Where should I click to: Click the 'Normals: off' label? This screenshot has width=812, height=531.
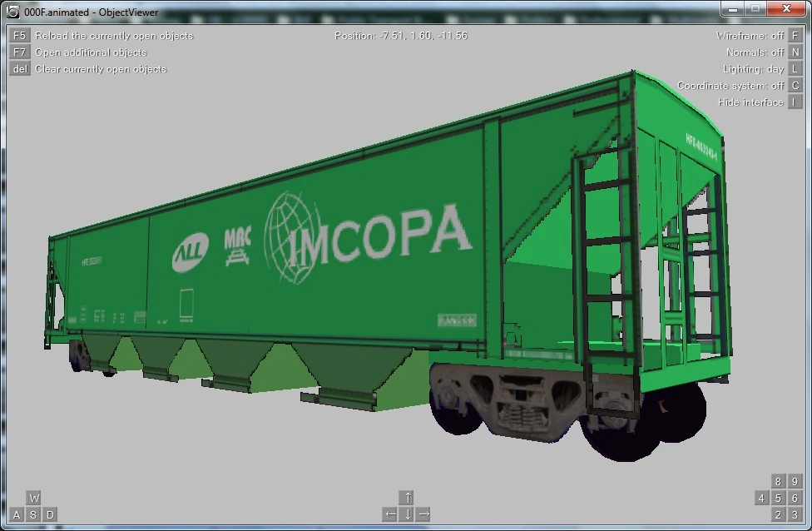755,52
